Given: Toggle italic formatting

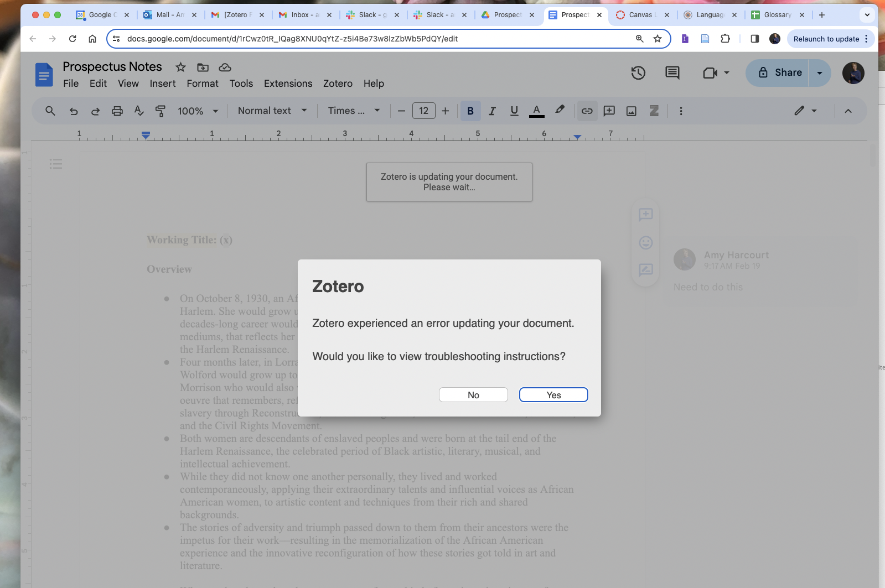Looking at the screenshot, I should 492,111.
